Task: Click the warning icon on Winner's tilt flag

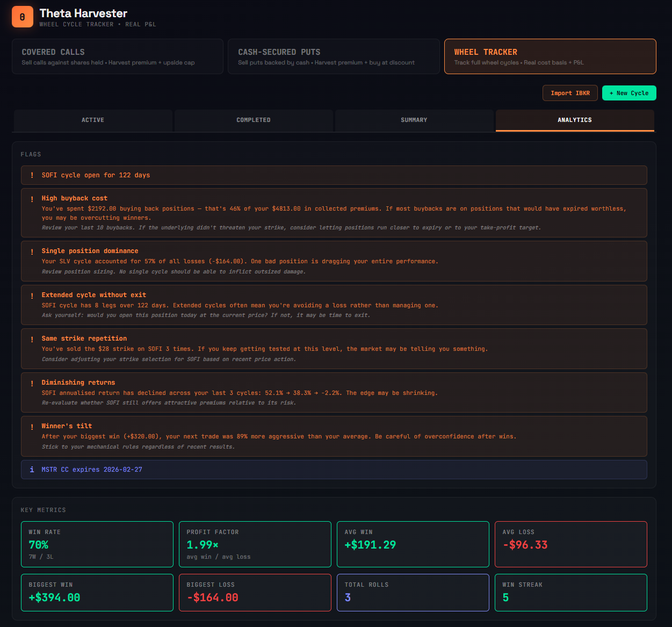Action: [x=32, y=426]
